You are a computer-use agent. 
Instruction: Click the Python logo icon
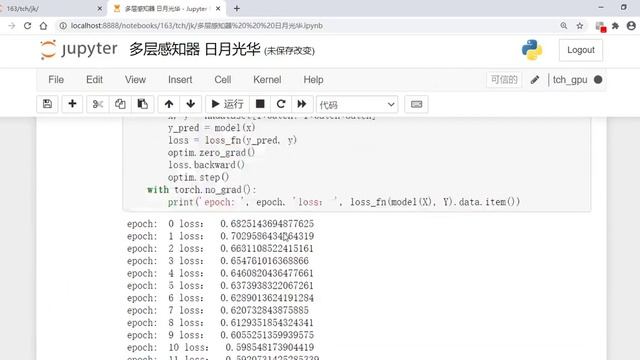(532, 50)
